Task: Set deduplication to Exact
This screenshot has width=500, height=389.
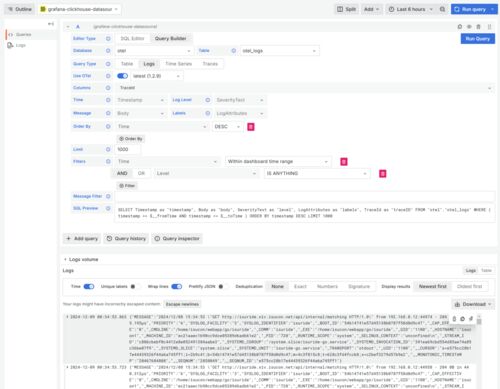Action: [x=300, y=287]
